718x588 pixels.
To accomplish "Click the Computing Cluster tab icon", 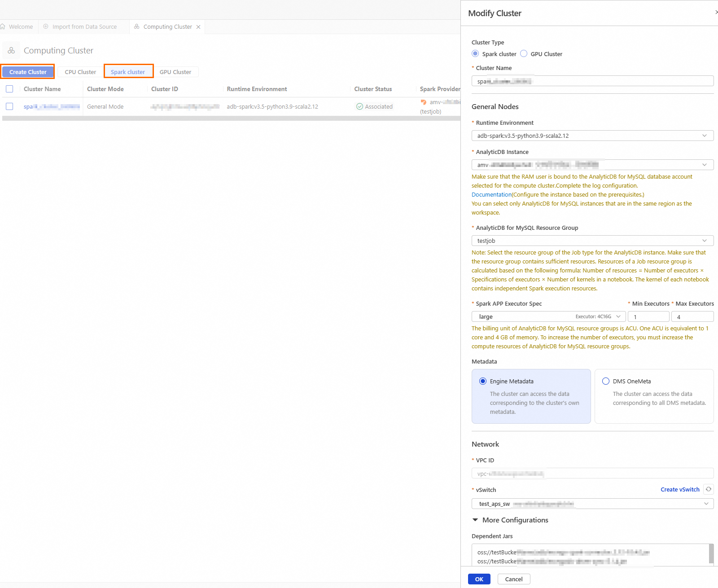I will point(137,26).
